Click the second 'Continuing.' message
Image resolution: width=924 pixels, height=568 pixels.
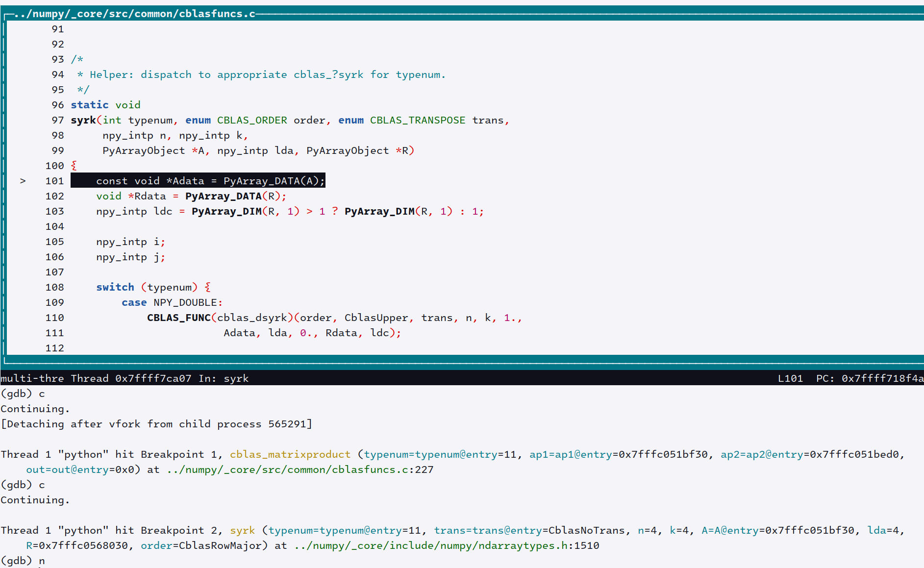pos(35,500)
